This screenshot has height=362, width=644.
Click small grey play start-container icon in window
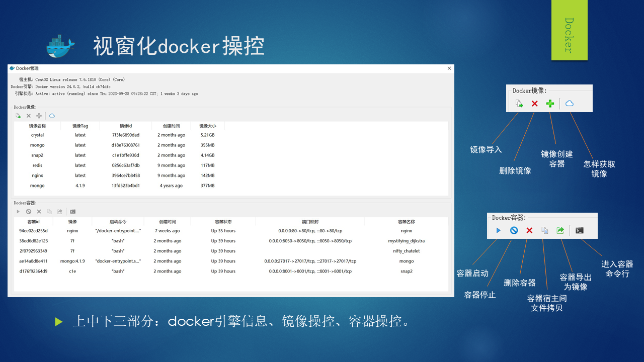click(18, 212)
